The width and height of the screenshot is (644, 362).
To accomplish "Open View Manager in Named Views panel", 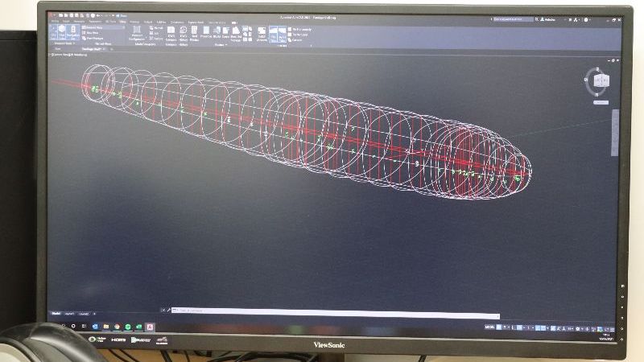I will [93, 38].
